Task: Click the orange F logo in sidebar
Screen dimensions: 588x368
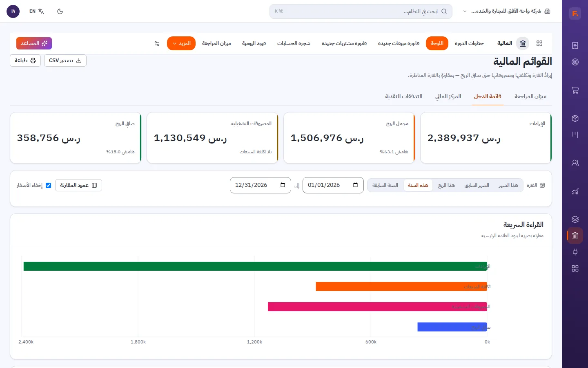Action: click(575, 13)
